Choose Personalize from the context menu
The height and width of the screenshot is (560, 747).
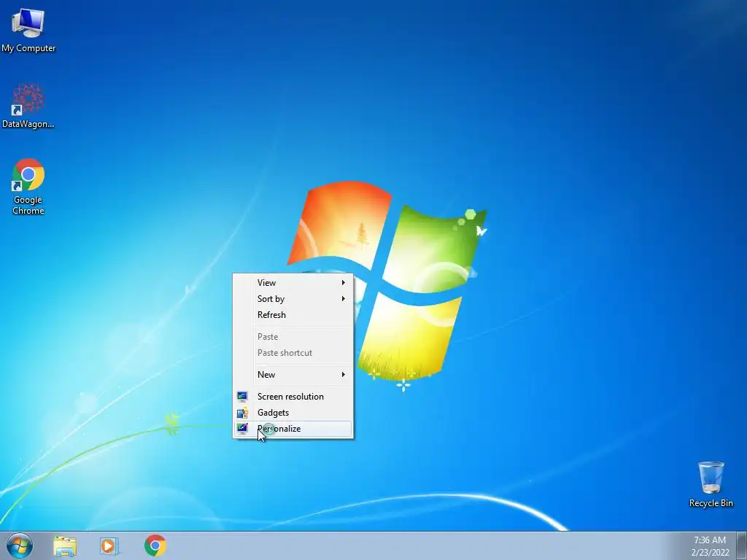[293, 429]
